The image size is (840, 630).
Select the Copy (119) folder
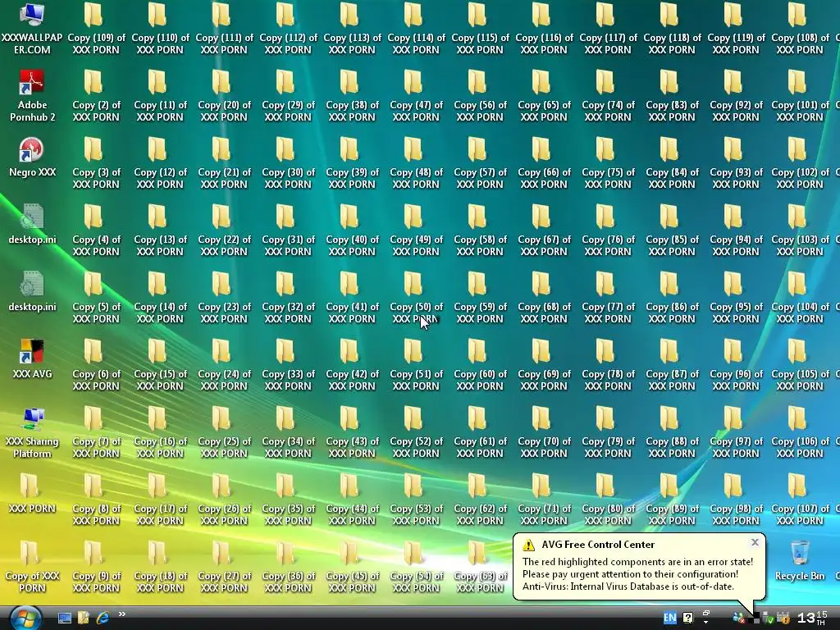[x=736, y=28]
